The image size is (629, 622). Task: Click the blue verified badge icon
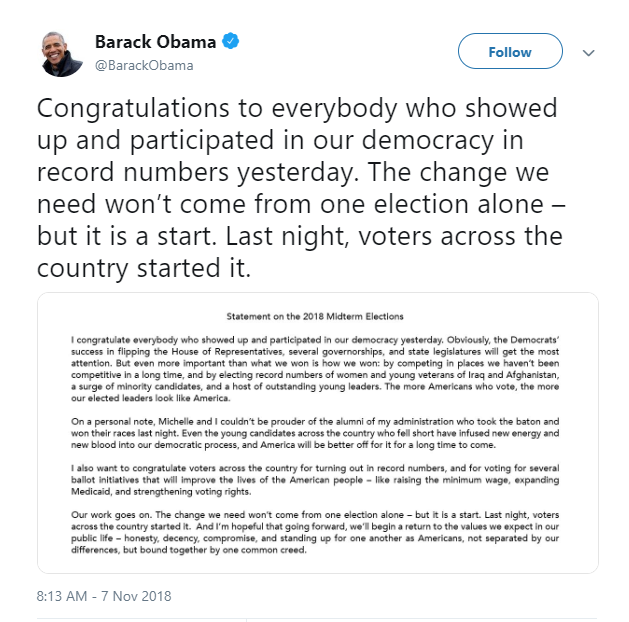coord(230,42)
